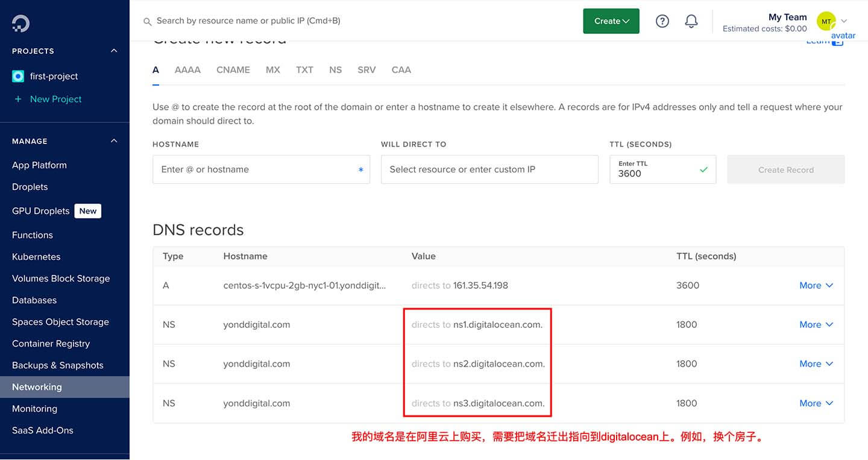Open More menu for ns3.digitalocean.com record
The image size is (868, 460).
pyautogui.click(x=816, y=403)
